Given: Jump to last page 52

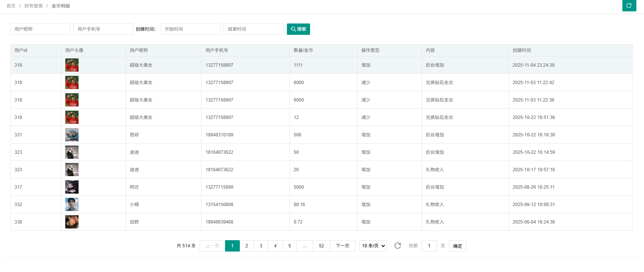Looking at the screenshot, I should 321,246.
